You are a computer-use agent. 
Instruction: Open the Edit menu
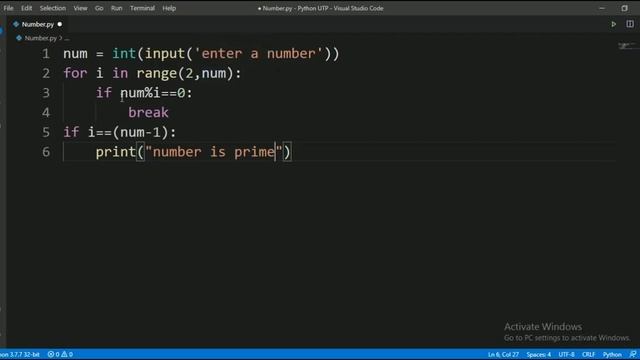click(27, 8)
